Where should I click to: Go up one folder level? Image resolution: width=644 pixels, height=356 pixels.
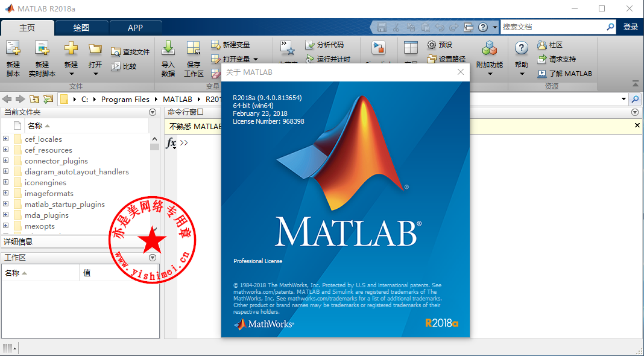(x=34, y=99)
